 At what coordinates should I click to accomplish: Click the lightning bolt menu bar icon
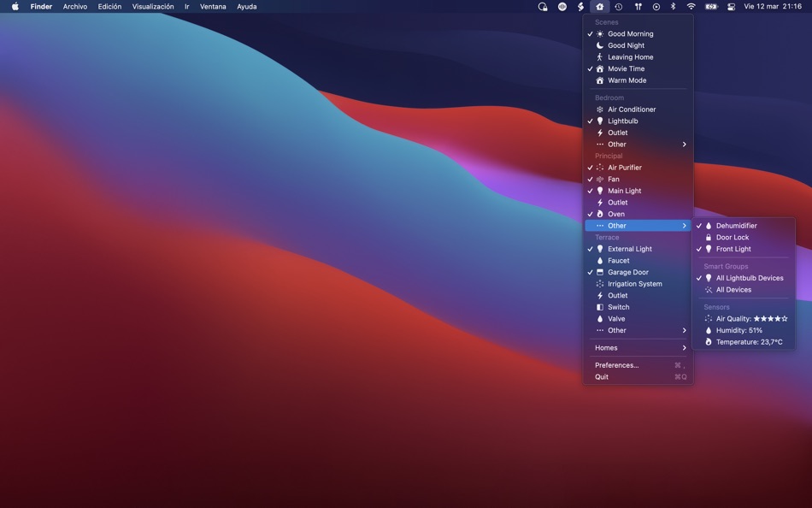[x=580, y=7]
